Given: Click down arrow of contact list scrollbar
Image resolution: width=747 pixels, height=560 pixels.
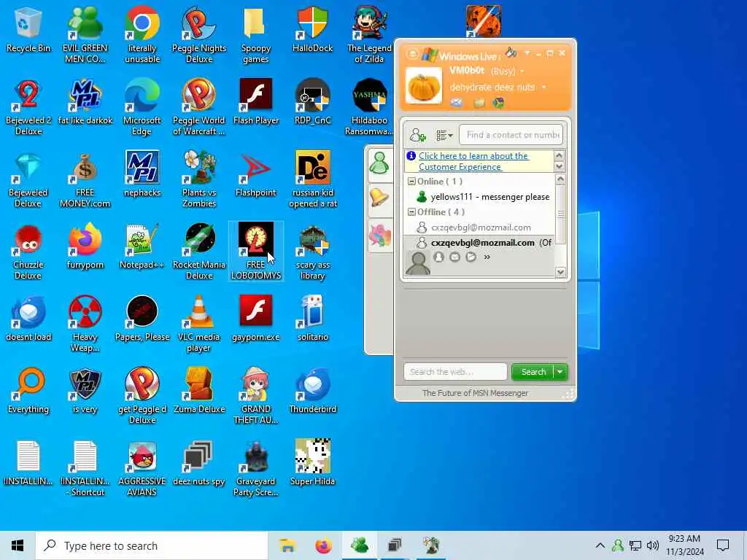Looking at the screenshot, I should point(561,273).
